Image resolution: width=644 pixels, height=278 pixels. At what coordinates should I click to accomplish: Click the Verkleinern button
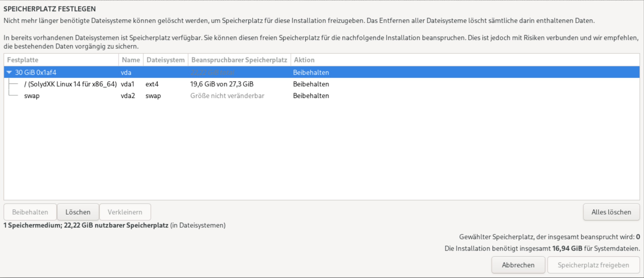[125, 212]
